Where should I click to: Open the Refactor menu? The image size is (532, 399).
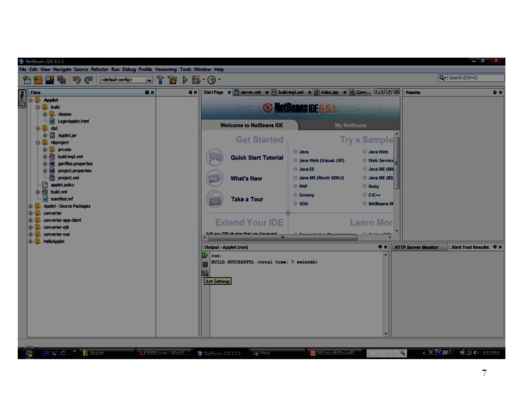[x=99, y=69]
